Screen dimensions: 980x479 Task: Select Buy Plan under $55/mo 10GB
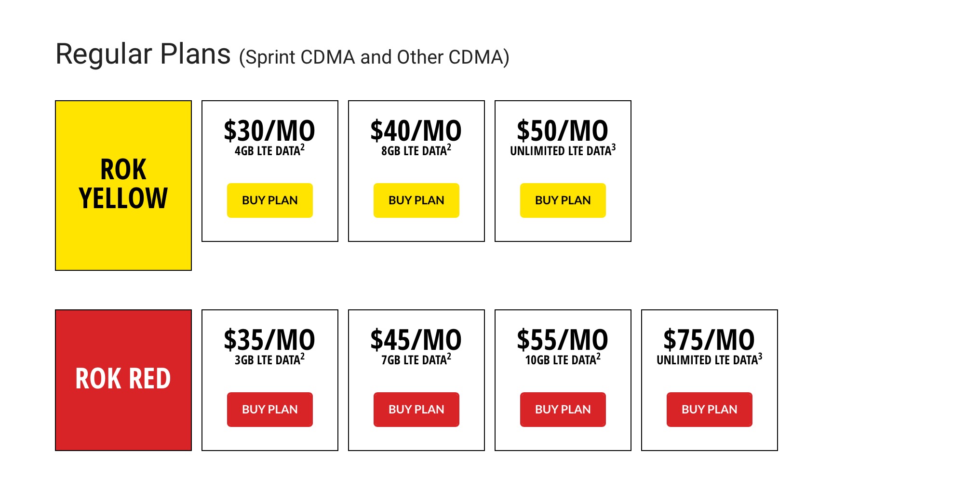563,410
